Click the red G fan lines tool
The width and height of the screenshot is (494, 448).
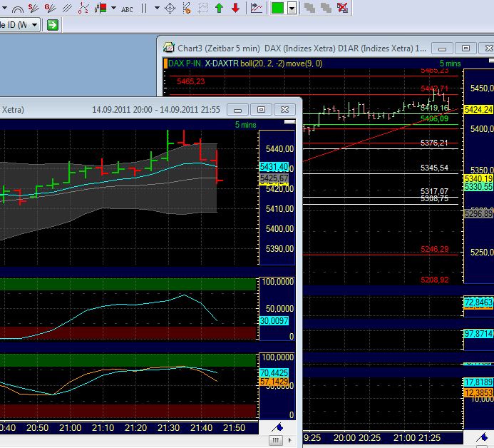(51, 8)
